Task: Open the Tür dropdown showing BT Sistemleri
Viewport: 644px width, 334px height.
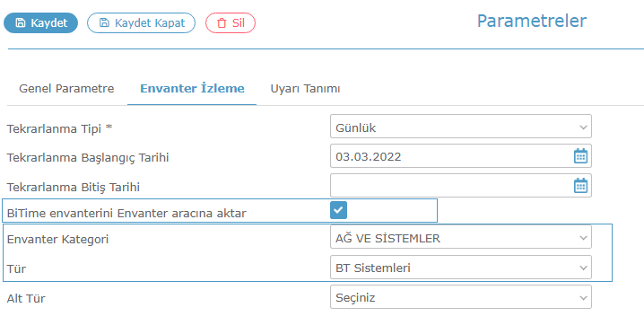Action: pyautogui.click(x=461, y=268)
